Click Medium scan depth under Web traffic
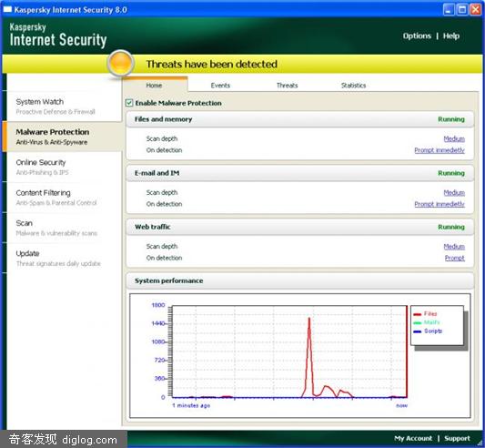 tap(454, 247)
